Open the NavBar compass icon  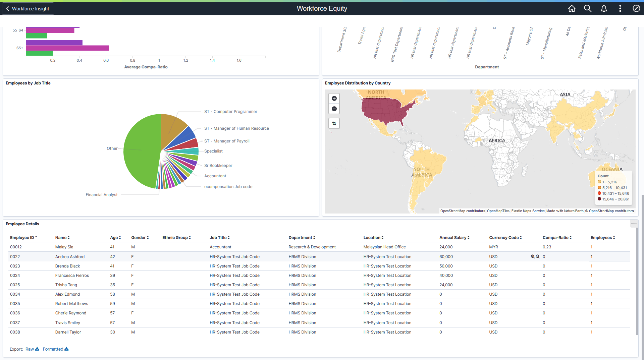[x=636, y=8]
